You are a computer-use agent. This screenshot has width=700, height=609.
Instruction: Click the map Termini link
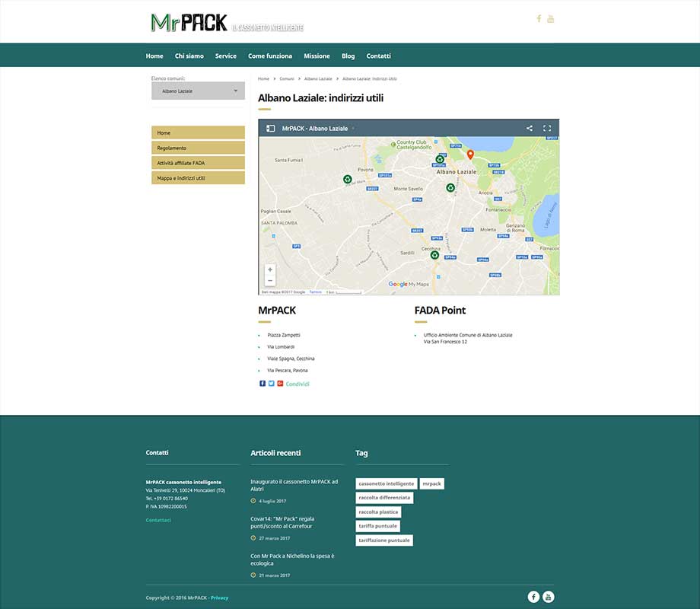[x=316, y=292]
